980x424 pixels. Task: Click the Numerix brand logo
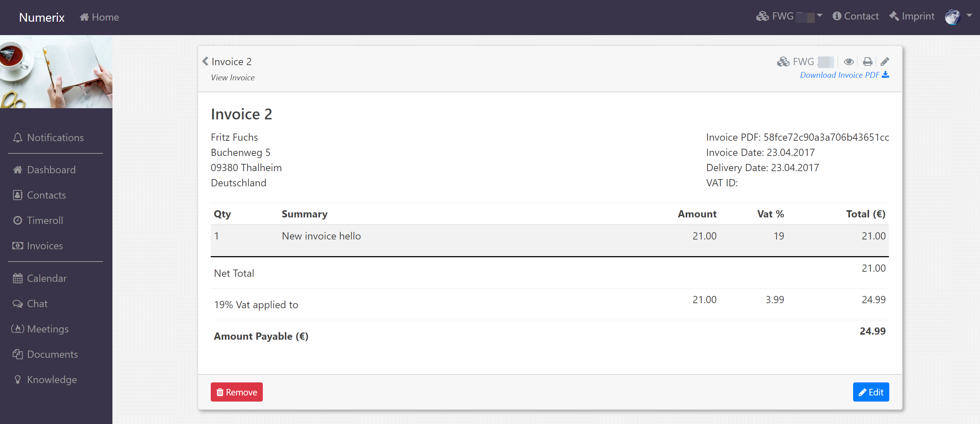pos(42,17)
